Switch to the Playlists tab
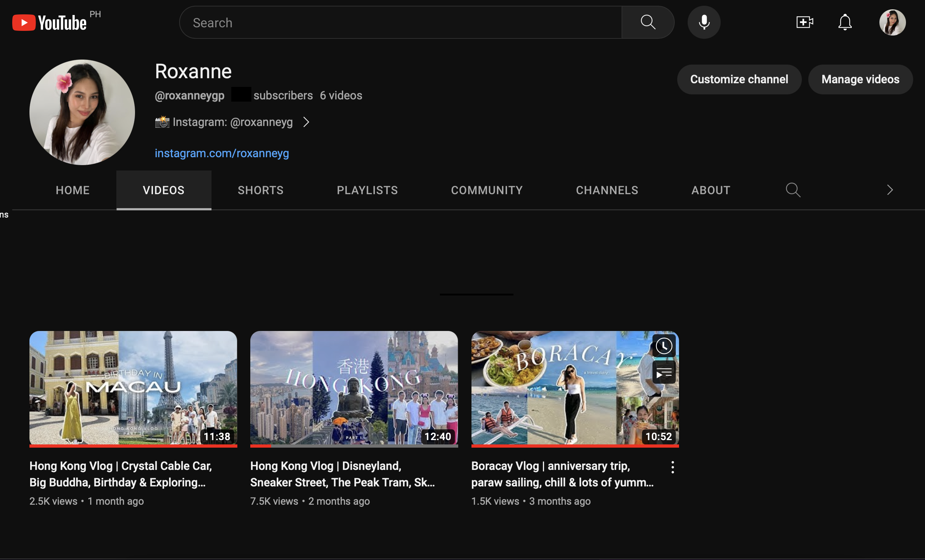Viewport: 925px width, 560px height. pyautogui.click(x=367, y=190)
